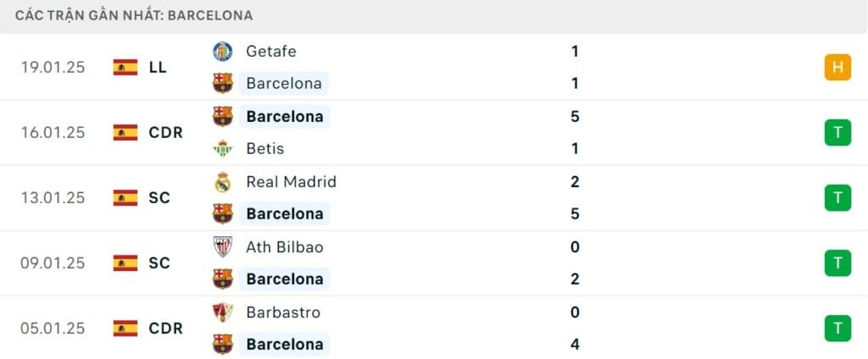Click Barcelona crest in the Getafe match
Viewport: 868px width, 359px height.
[222, 83]
